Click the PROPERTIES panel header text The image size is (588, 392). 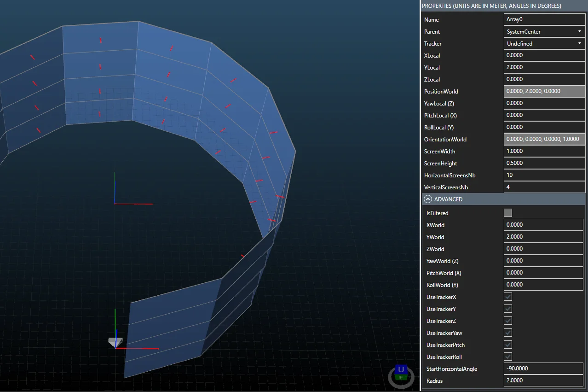pos(491,6)
